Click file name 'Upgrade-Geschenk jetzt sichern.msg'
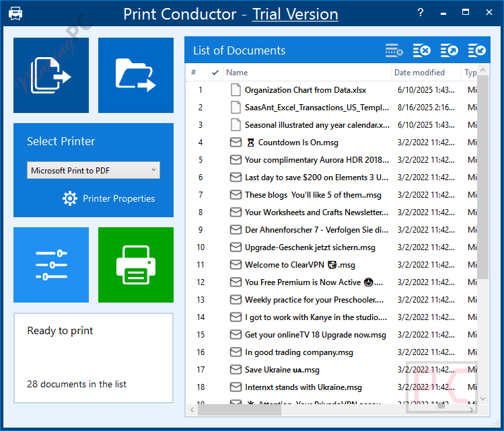 [310, 247]
